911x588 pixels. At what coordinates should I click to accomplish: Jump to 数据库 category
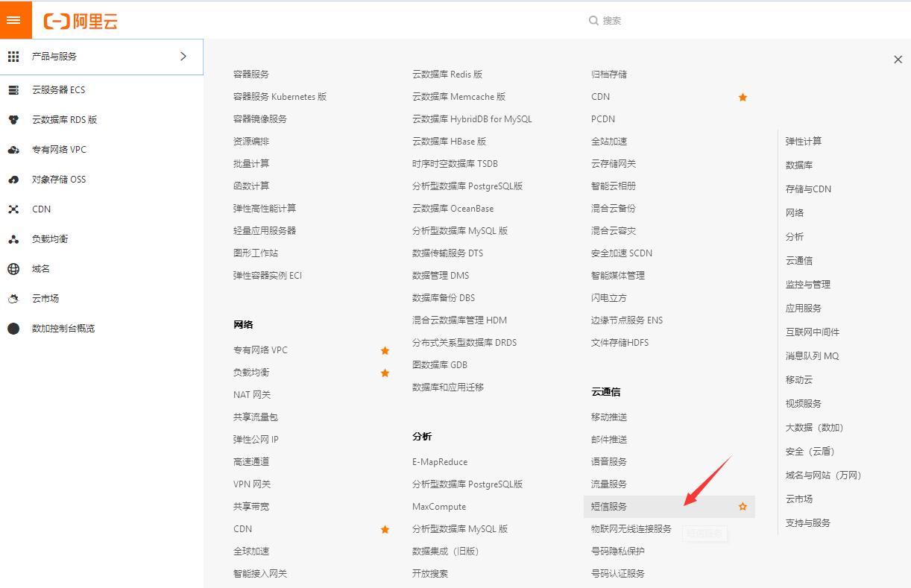(x=799, y=165)
